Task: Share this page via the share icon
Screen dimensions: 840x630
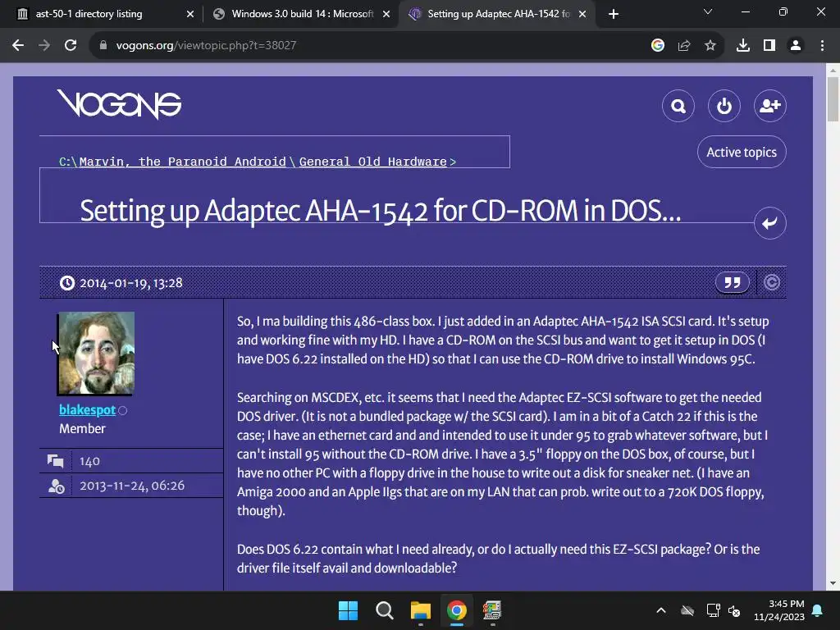Action: click(x=684, y=46)
